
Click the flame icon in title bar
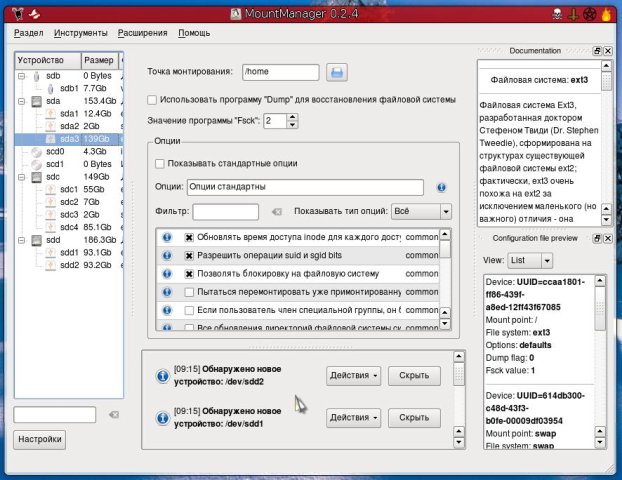(x=606, y=14)
